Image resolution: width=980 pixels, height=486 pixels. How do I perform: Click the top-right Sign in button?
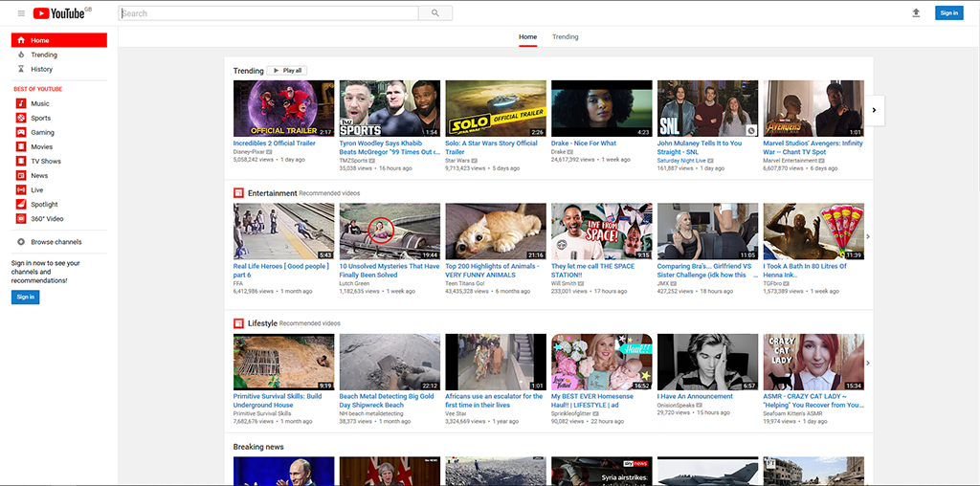(x=948, y=13)
